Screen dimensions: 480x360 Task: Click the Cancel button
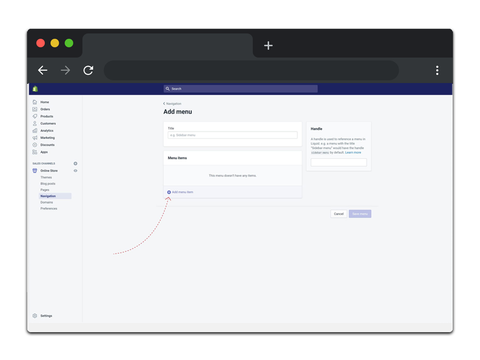click(x=339, y=214)
